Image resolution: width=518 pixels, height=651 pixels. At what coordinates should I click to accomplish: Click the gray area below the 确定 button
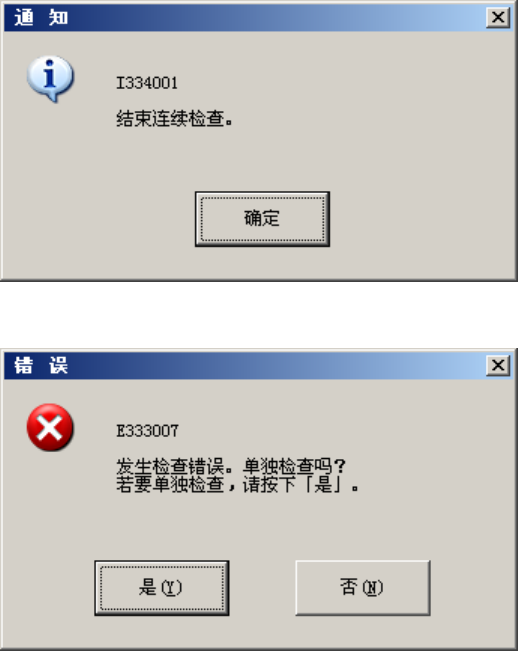(262, 262)
